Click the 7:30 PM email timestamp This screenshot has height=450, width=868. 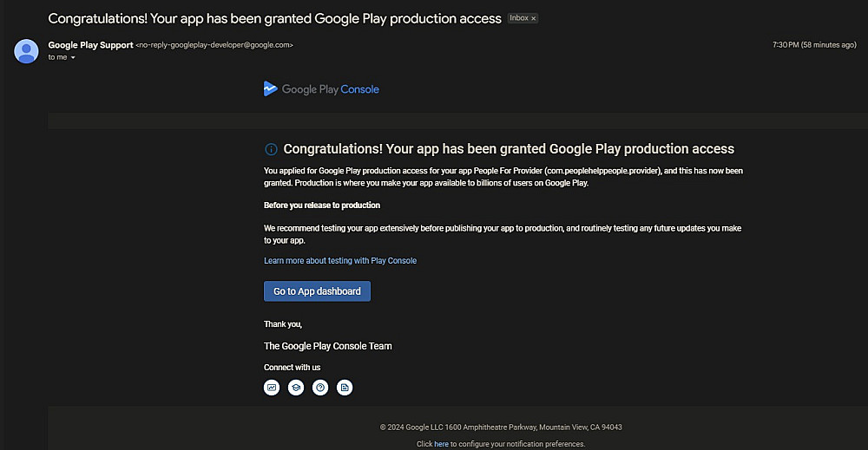coord(813,45)
